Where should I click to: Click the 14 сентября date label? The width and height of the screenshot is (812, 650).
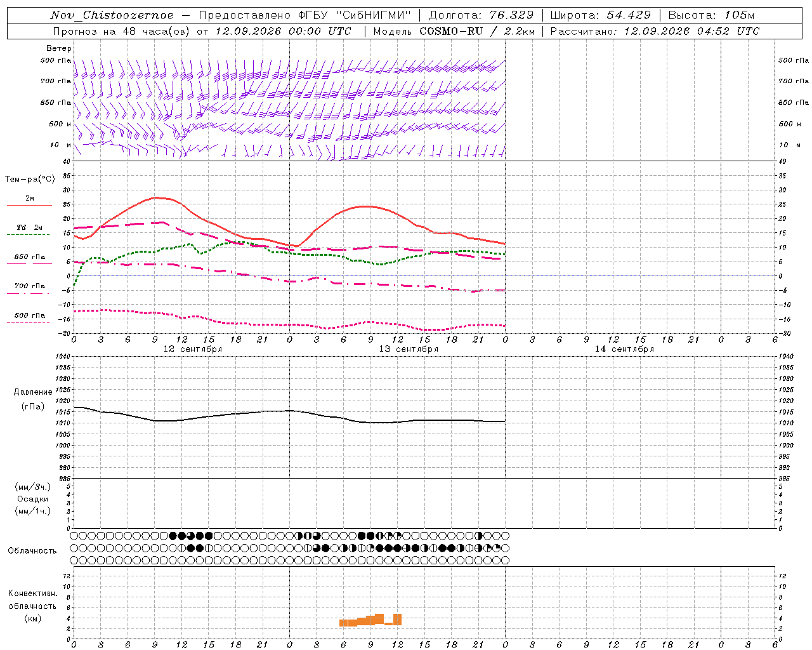pos(624,348)
